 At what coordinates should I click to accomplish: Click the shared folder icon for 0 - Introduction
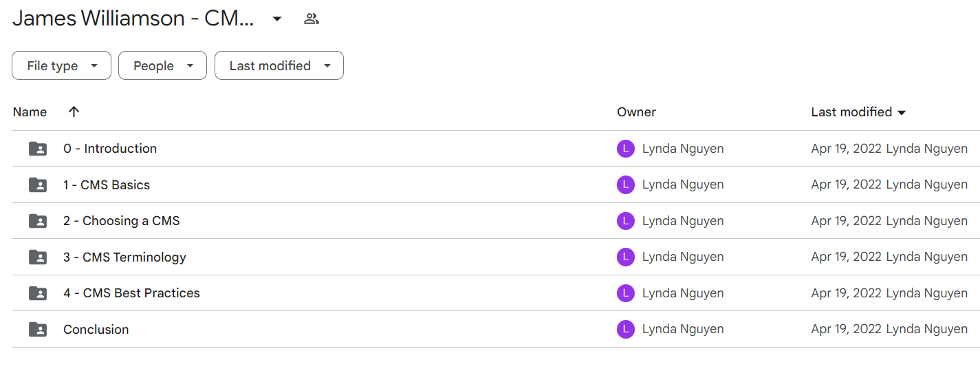tap(38, 149)
